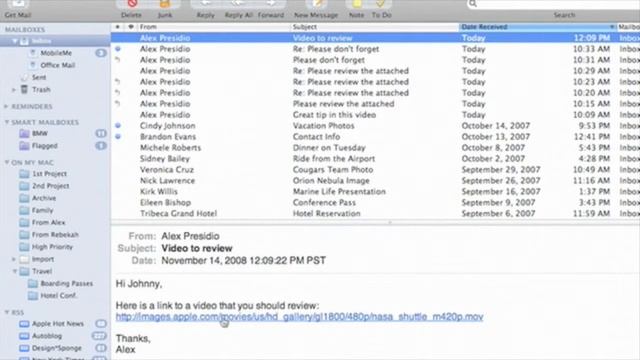Screen dimensions: 640x360
Task: Open the From Rebekah folder
Action: [55, 235]
